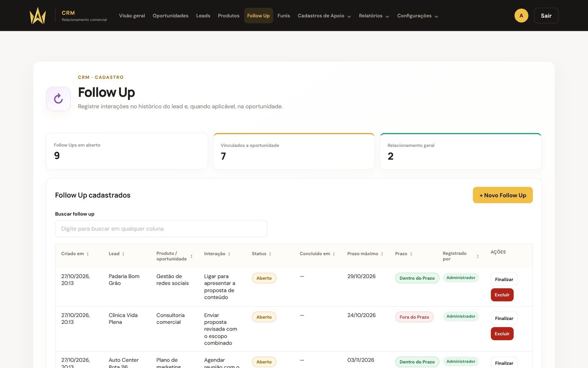The width and height of the screenshot is (588, 368).
Task: Click Aberto status of Padaria Bom Grão
Action: [264, 278]
